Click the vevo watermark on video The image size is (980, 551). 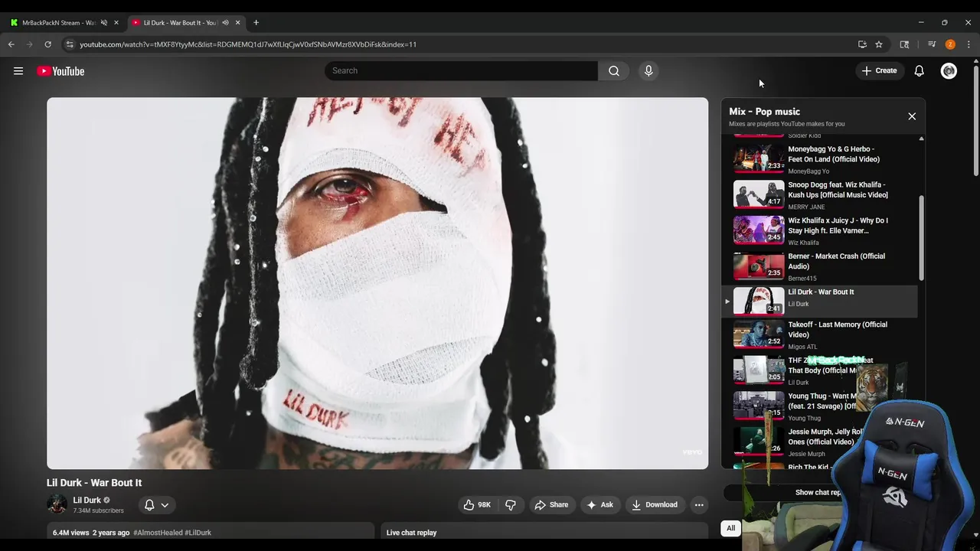click(692, 452)
